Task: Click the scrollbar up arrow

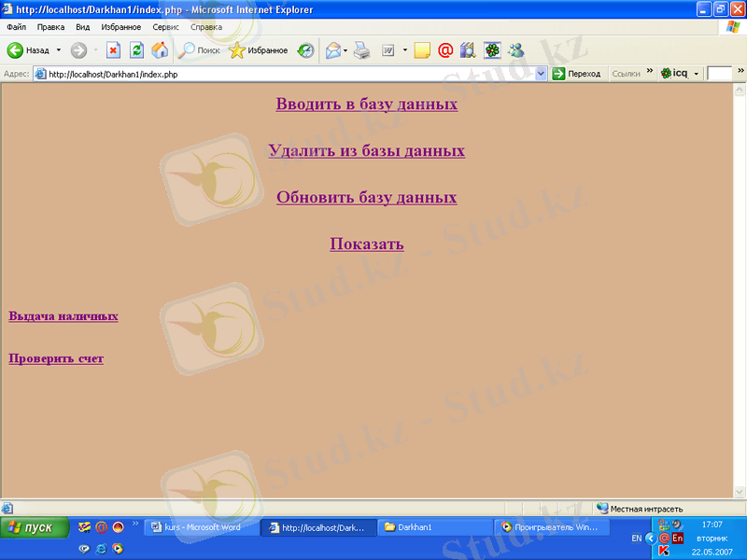Action: (x=740, y=89)
